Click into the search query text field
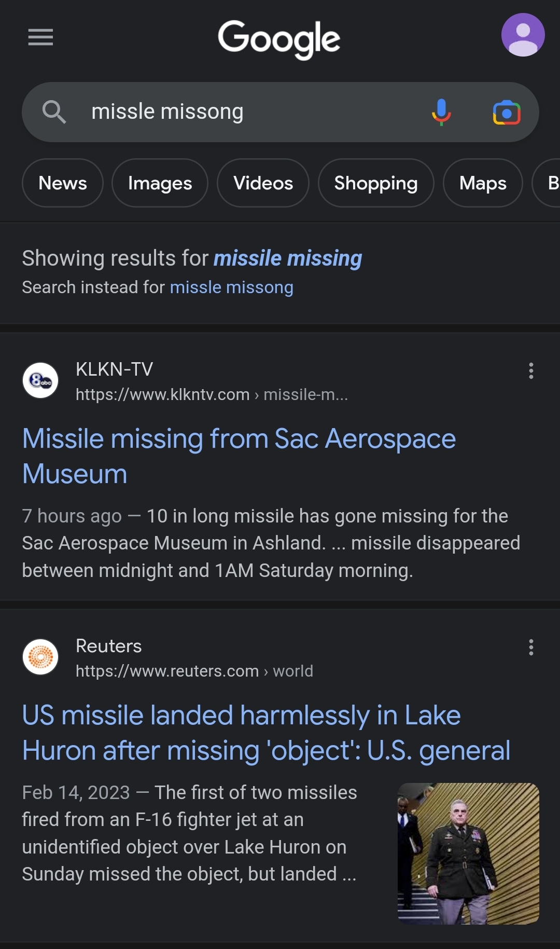This screenshot has width=560, height=949. coord(249,112)
